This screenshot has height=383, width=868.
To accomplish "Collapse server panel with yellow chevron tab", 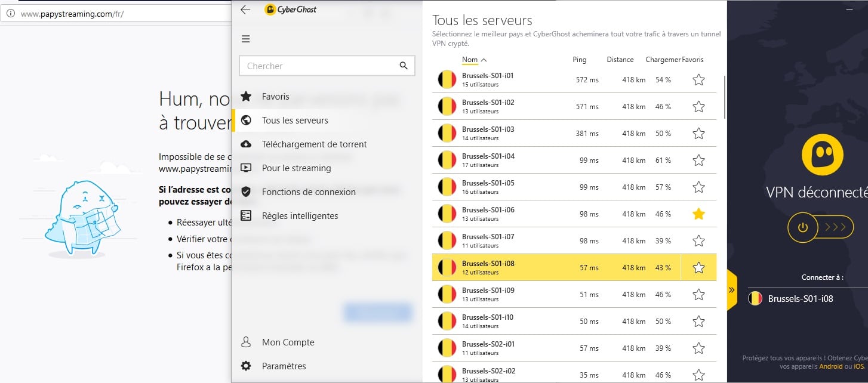I will click(731, 290).
